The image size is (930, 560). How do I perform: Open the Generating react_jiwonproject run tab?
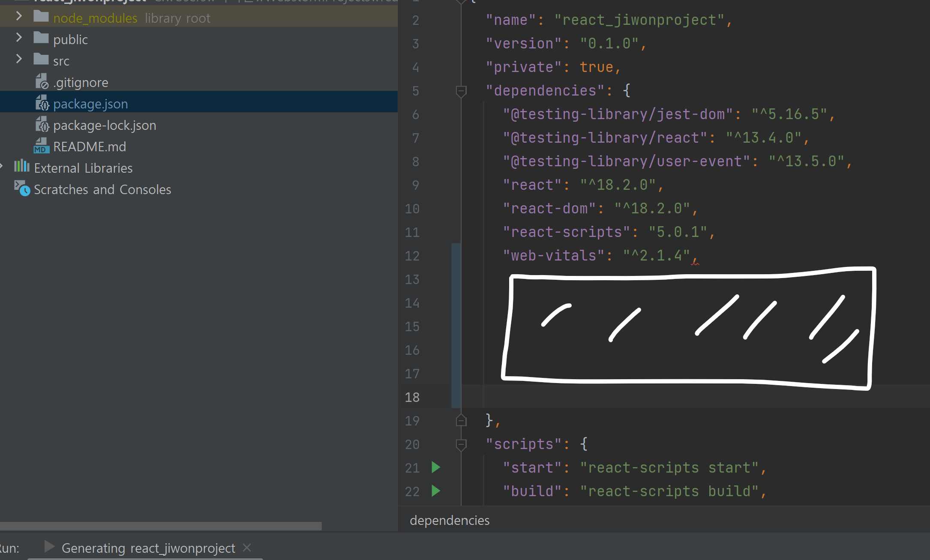(x=148, y=548)
